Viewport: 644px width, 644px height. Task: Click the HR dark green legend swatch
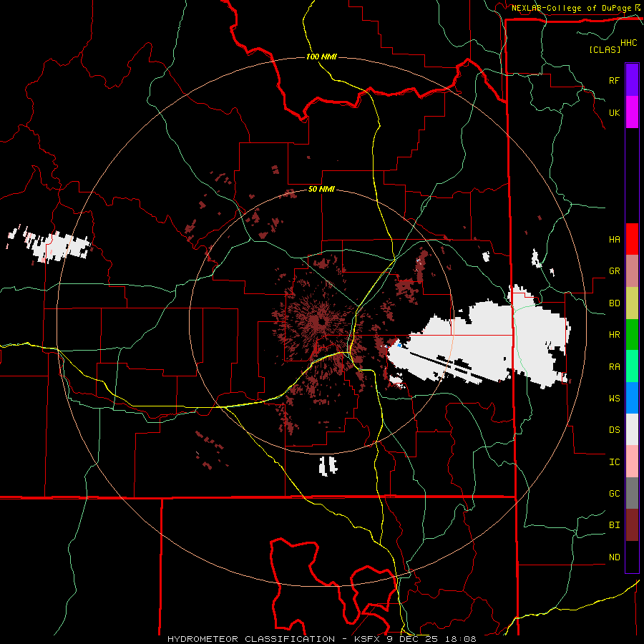(632, 334)
